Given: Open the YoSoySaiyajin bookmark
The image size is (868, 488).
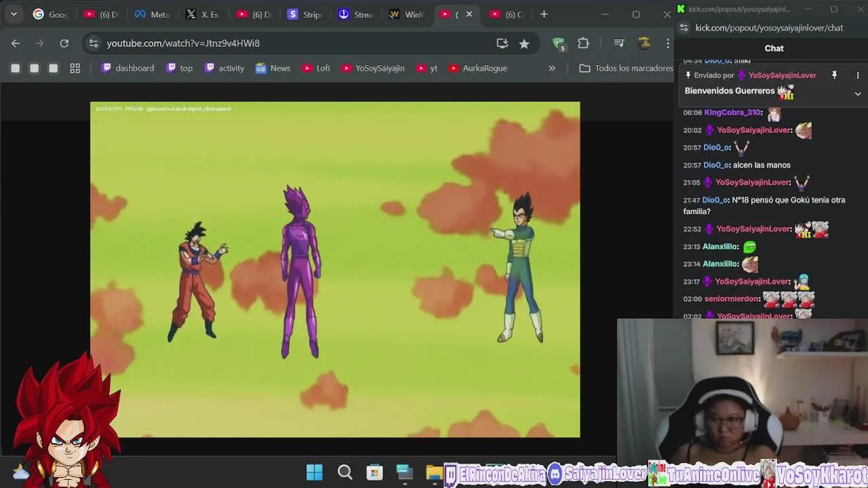Looking at the screenshot, I should (x=373, y=68).
